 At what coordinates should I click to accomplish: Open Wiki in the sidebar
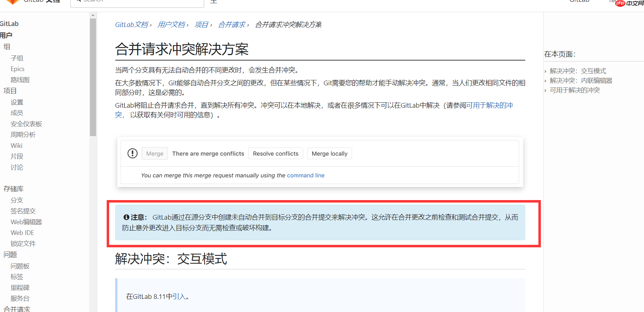16,146
